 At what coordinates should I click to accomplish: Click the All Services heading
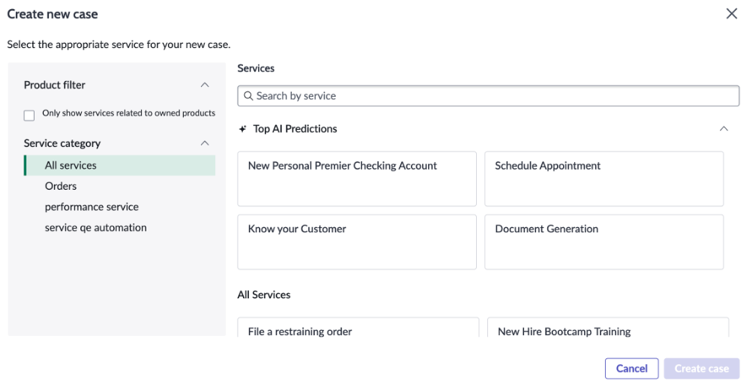tap(264, 295)
